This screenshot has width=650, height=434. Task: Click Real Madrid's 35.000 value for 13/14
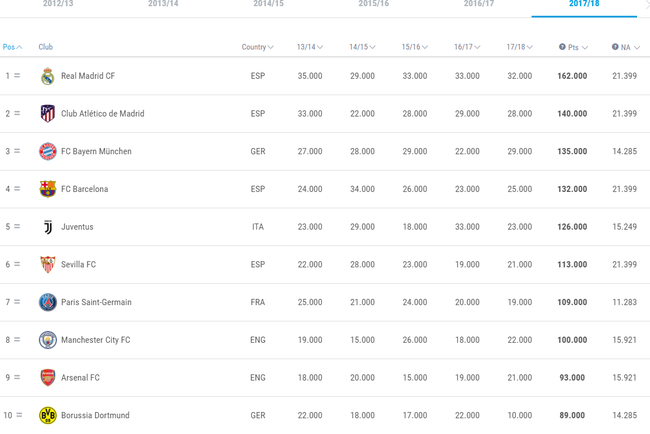310,76
